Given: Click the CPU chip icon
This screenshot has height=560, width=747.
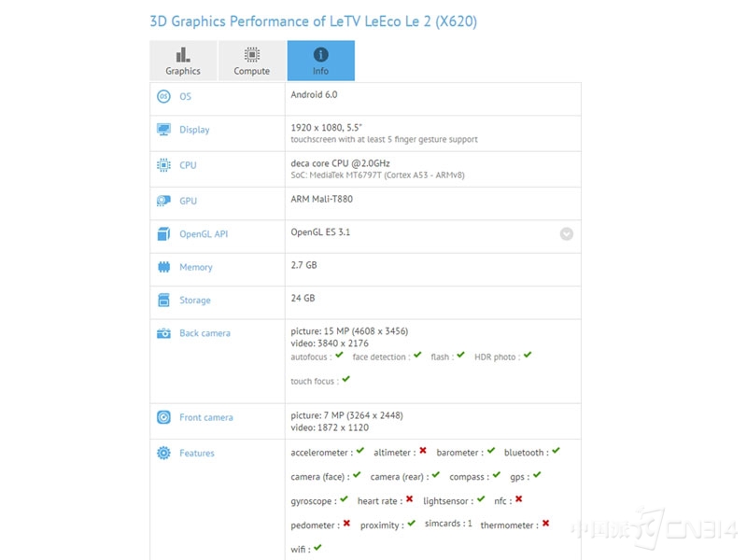Looking at the screenshot, I should [163, 165].
